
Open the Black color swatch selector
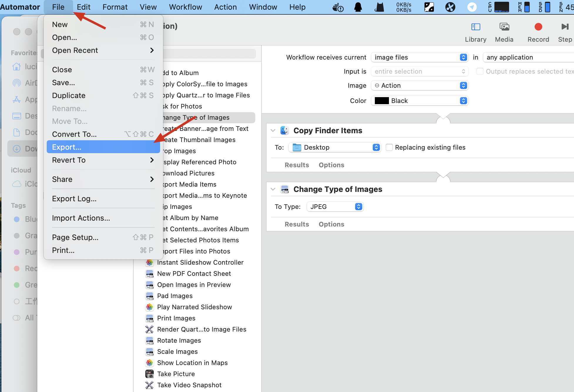[x=419, y=101]
